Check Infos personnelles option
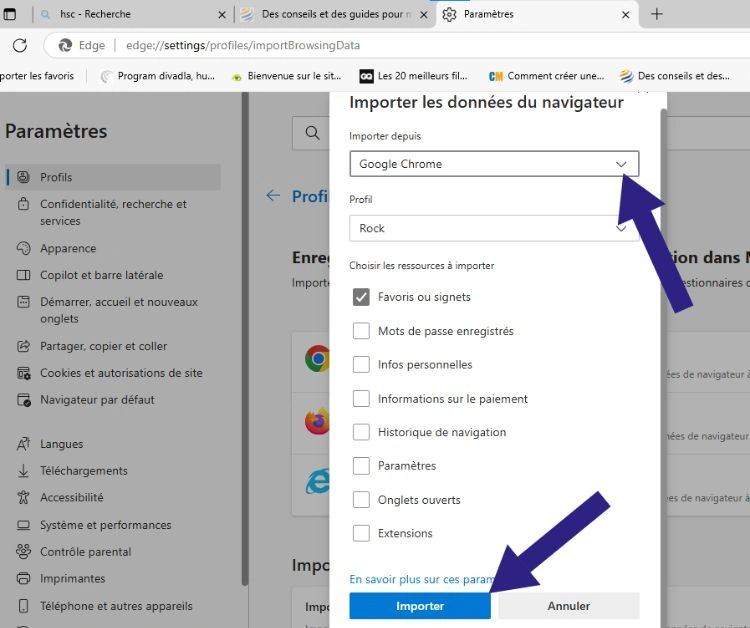The height and width of the screenshot is (628, 750). 361,364
